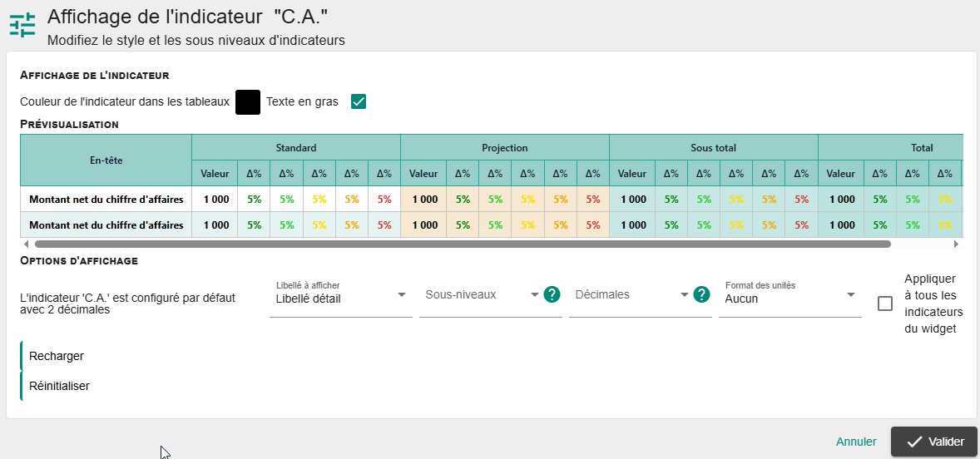Viewport: 980px width, 459px height.
Task: Select the Recharger option
Action: [57, 356]
